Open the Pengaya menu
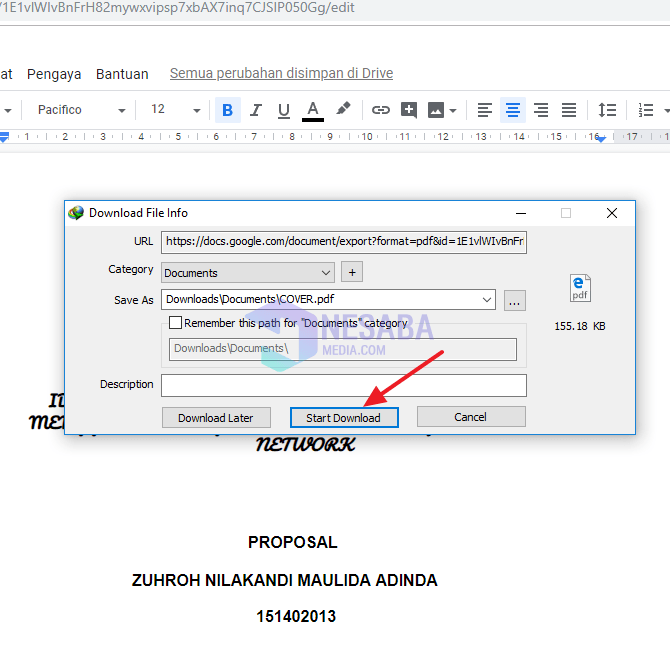 coord(54,74)
